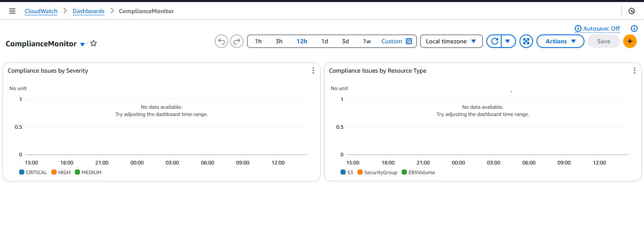
Task: Open the Actions dropdown menu
Action: pos(560,41)
